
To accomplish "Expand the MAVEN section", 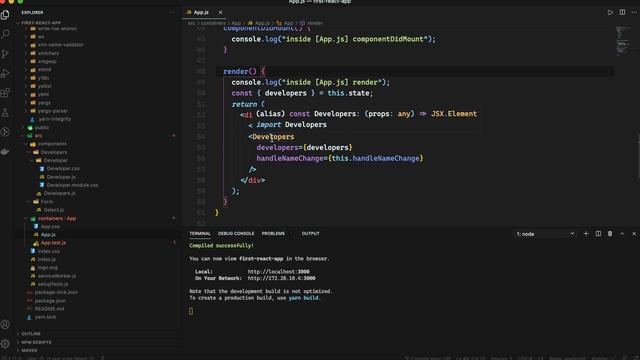I will pos(29,350).
